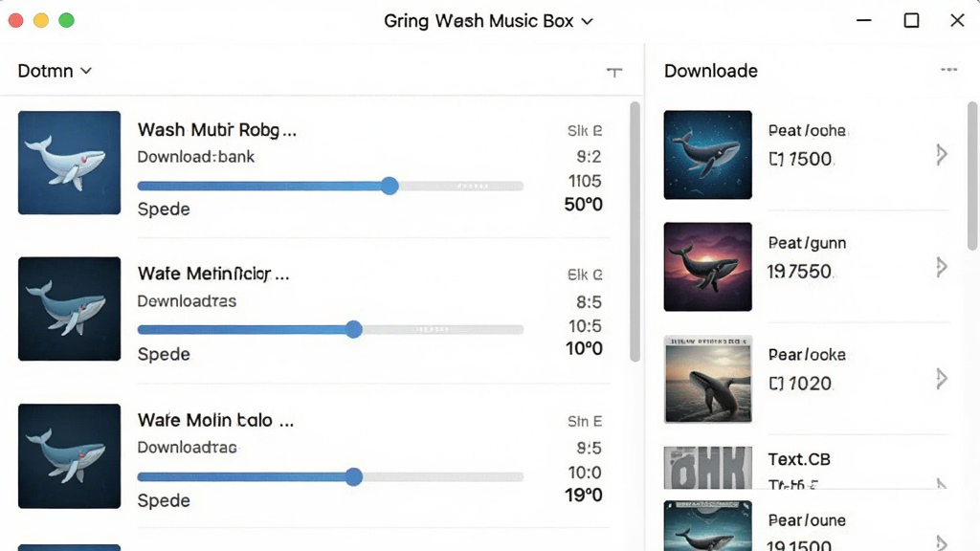Open the Text.CB download item
Screen dimensions: 980x551
pos(806,467)
